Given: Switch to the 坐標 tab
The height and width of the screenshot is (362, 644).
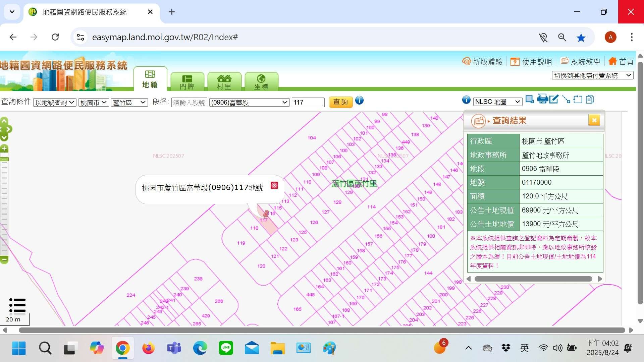Looking at the screenshot, I should tap(261, 82).
